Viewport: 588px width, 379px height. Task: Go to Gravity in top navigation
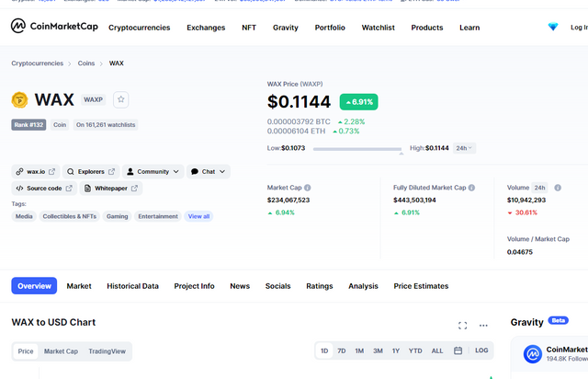tap(286, 28)
